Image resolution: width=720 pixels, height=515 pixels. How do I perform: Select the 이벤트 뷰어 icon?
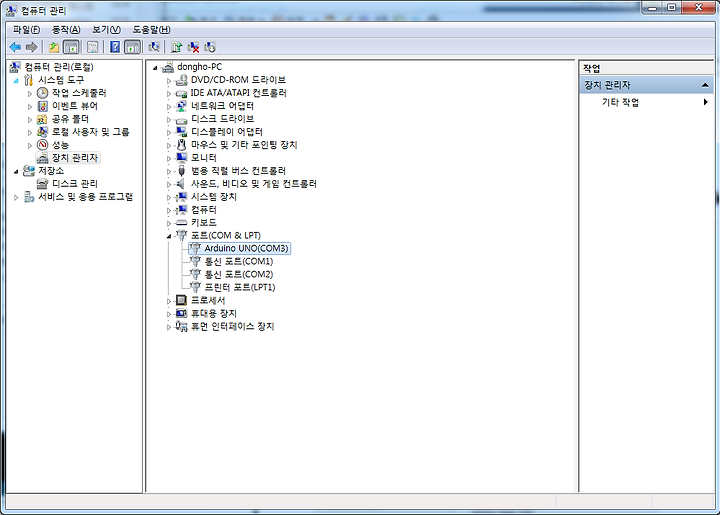pos(42,106)
